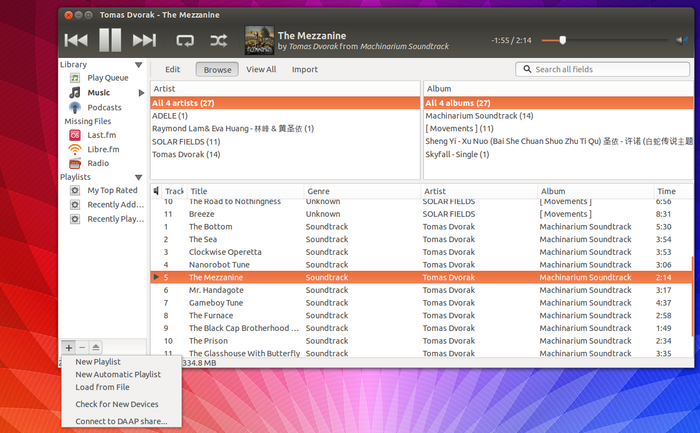
Task: Pause the current song
Action: pos(110,40)
